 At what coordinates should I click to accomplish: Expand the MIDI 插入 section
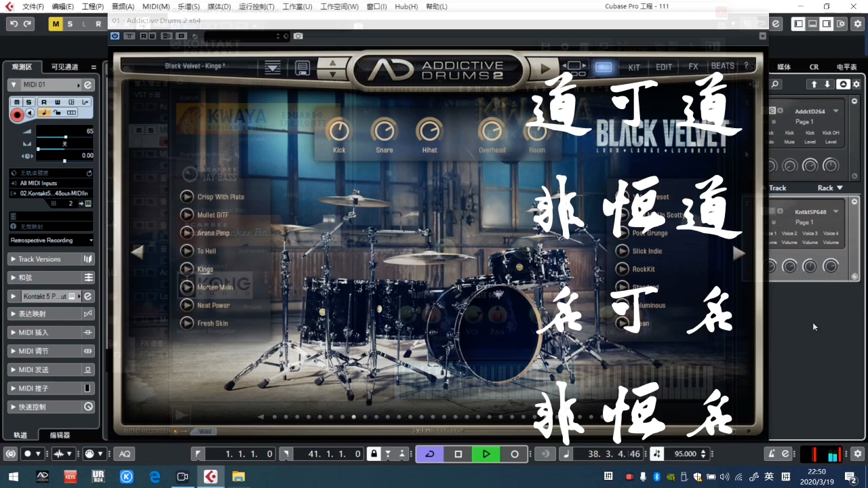(x=14, y=333)
